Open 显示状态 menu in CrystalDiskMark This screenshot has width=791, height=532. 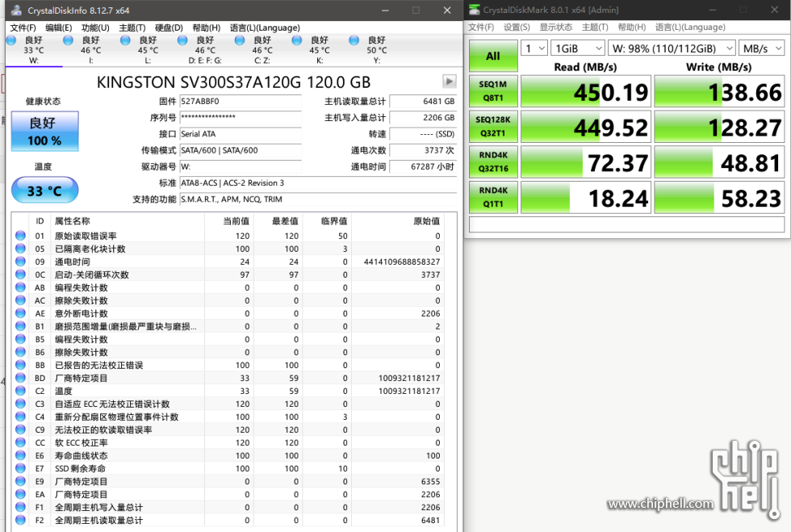[x=556, y=27]
